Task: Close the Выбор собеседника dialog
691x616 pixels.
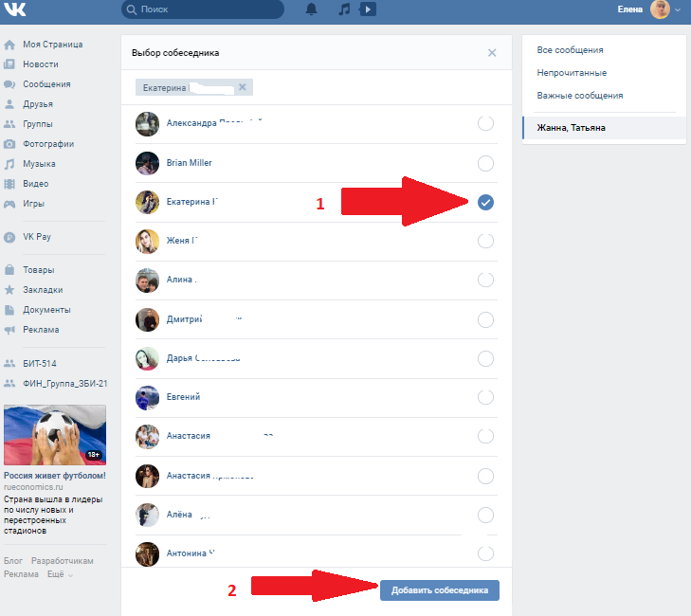Action: click(x=492, y=53)
